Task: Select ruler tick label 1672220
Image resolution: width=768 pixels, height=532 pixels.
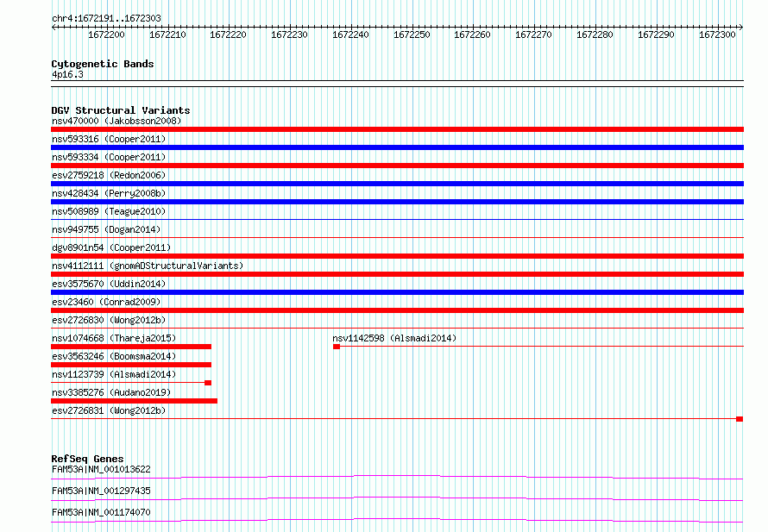Action: click(x=229, y=34)
